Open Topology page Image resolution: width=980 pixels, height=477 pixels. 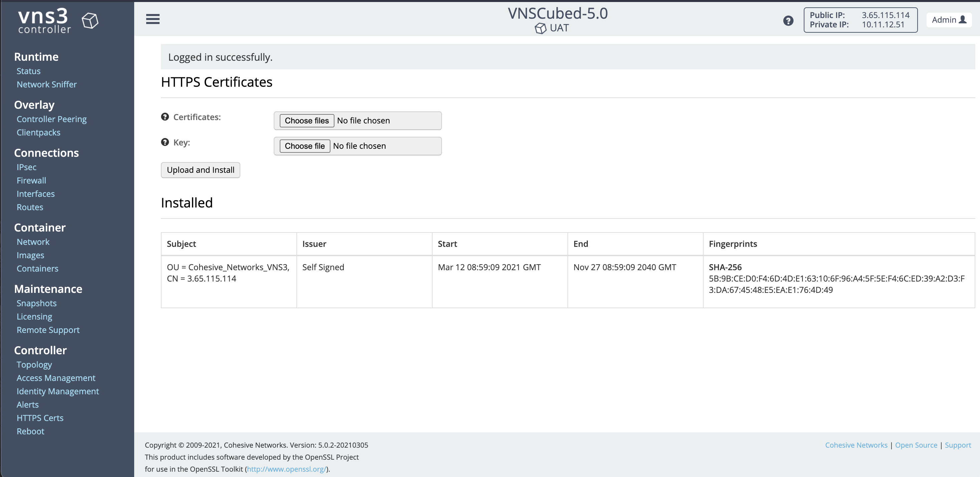(x=34, y=365)
